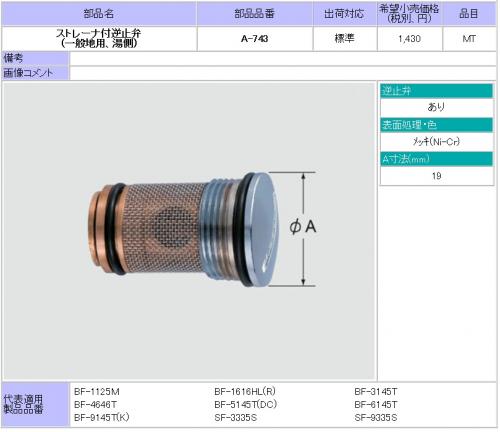
Task: Click the 標準 shipping cell
Action: 344,39
